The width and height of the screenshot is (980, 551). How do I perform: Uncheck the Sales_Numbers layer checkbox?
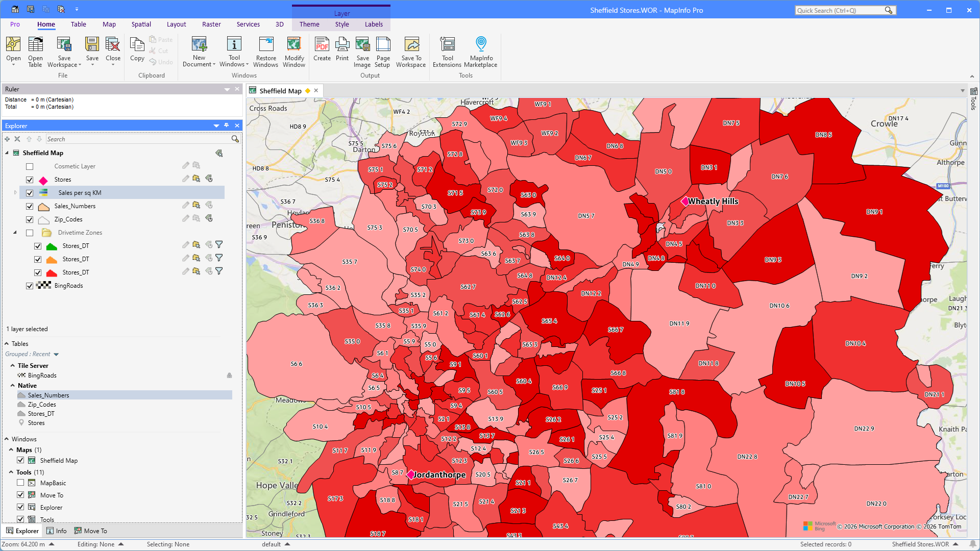[x=30, y=206]
